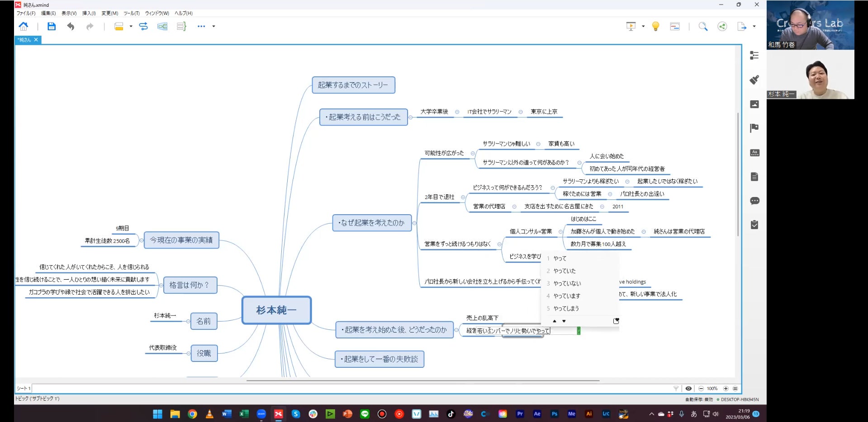Screen dimensions: 868x422
Task: Open the Format paintbrush panel
Action: pos(754,80)
